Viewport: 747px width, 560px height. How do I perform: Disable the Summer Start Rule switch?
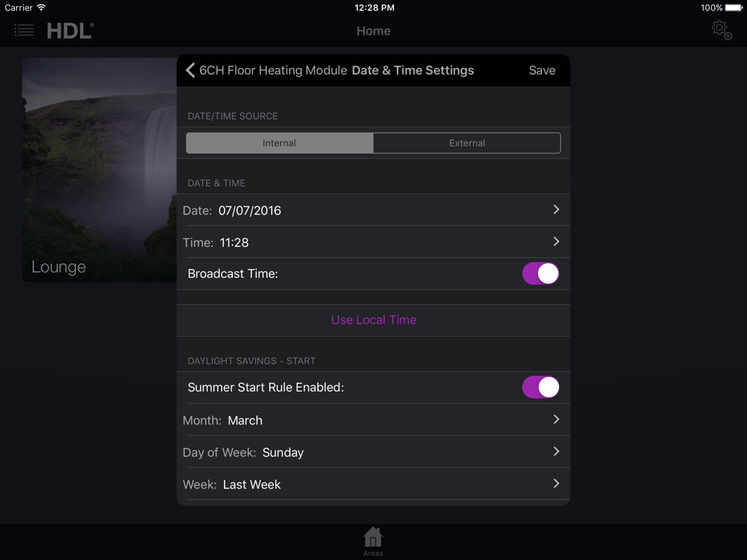click(x=541, y=387)
